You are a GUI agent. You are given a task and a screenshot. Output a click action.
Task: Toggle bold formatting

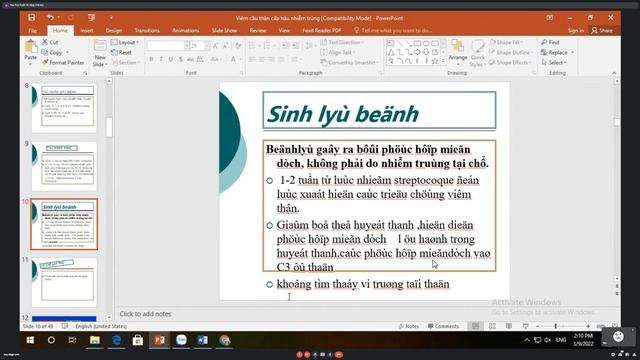click(x=151, y=60)
